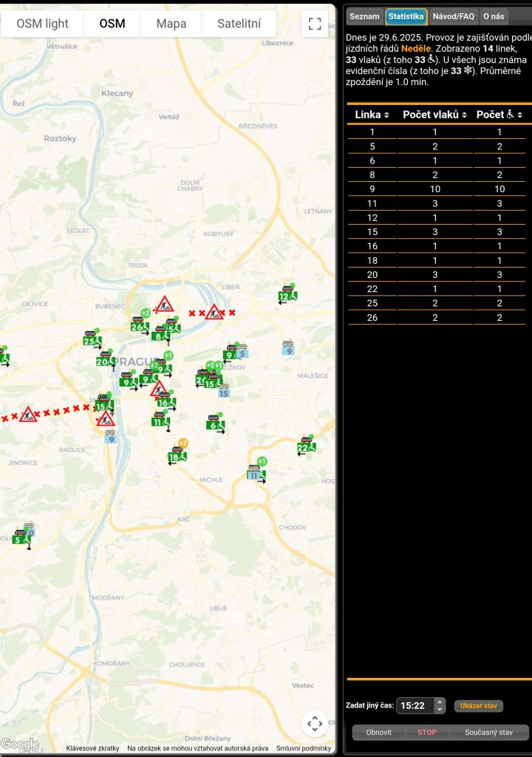Open the line 25 tram marker

point(89,340)
